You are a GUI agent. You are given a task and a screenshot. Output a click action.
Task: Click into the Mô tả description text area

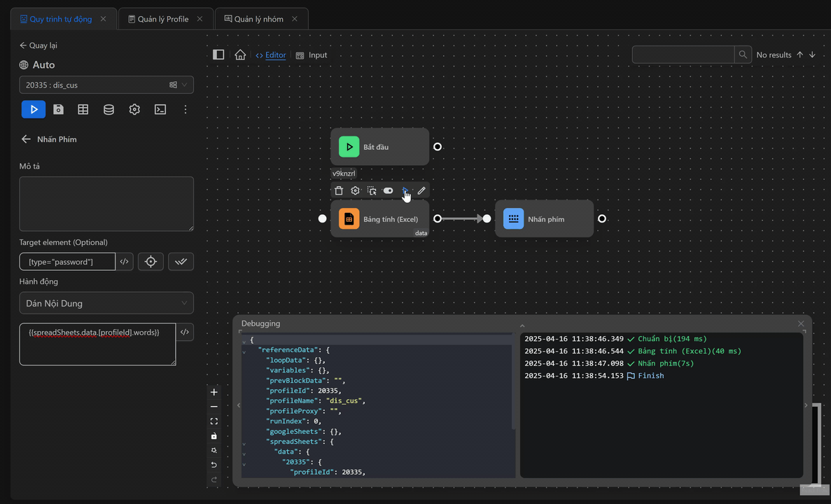[106, 204]
